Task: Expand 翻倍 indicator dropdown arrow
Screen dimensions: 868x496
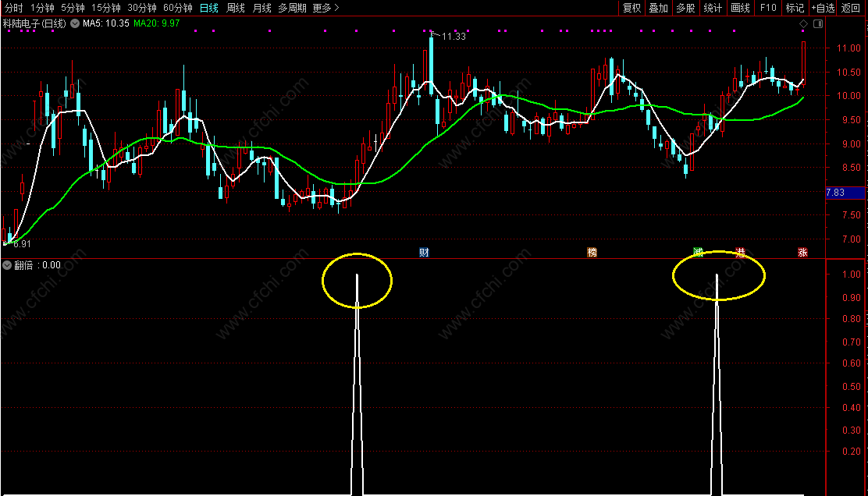Action: coord(7,265)
